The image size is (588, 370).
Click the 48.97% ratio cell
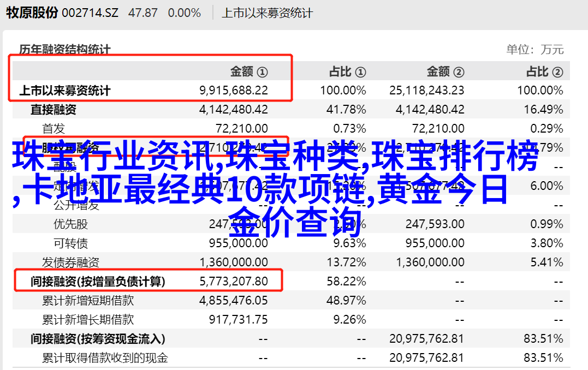click(x=346, y=301)
